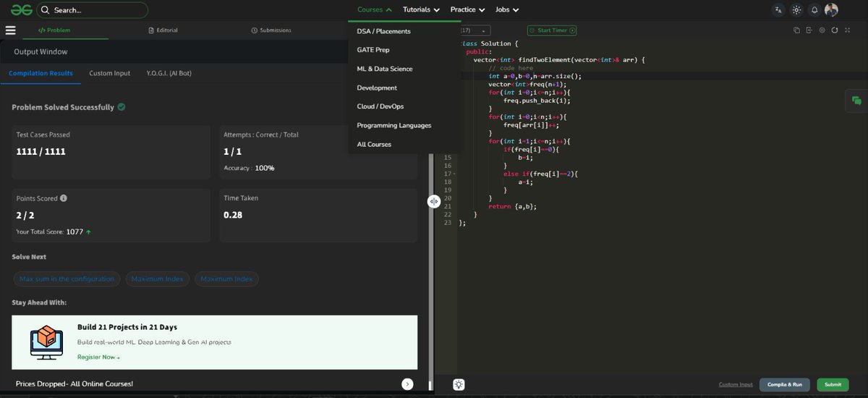Open the user profile avatar

831,10
